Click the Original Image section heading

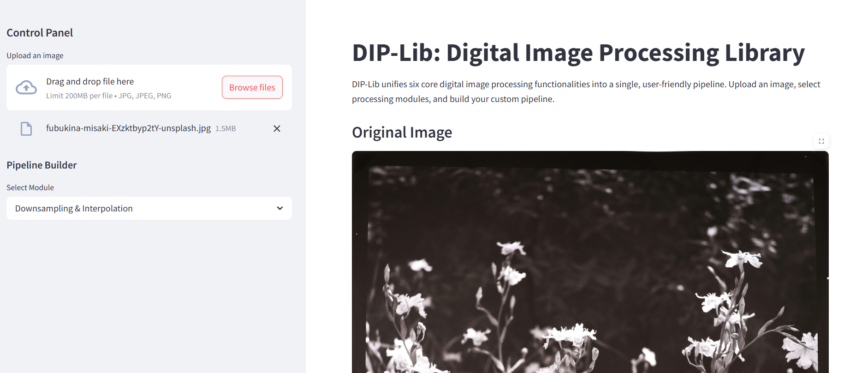pos(402,132)
